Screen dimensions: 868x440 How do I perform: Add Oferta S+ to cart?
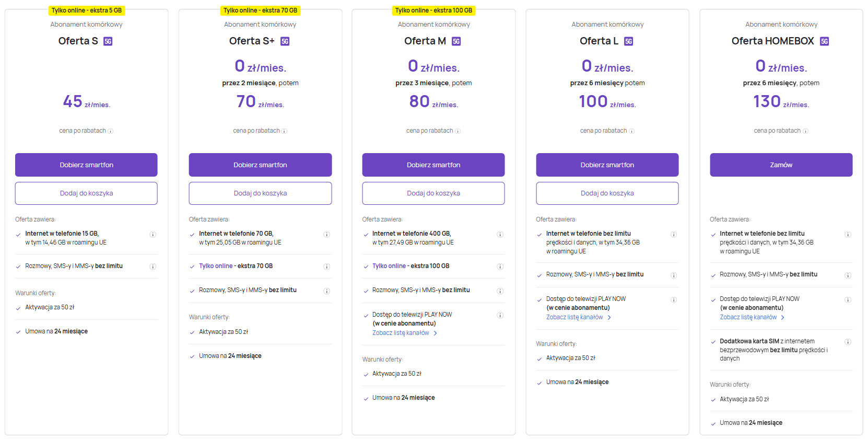coord(260,193)
